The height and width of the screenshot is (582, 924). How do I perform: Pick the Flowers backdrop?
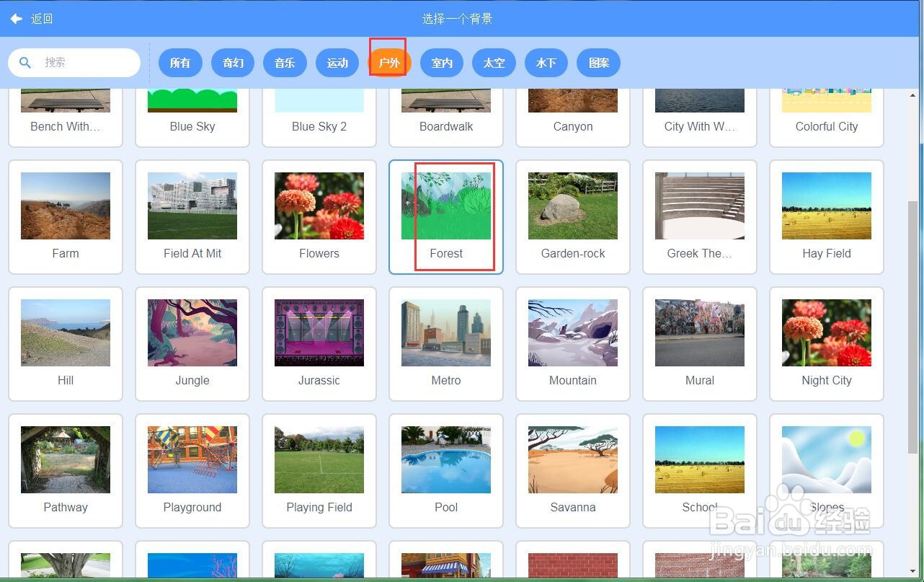point(319,217)
